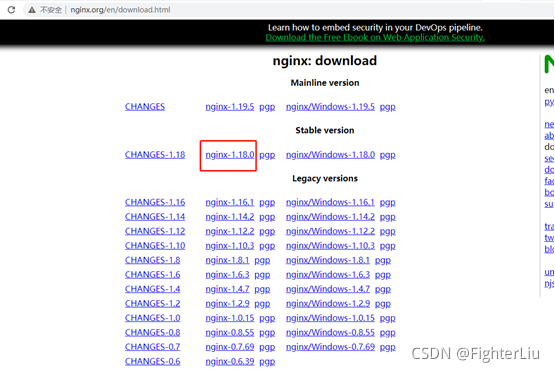Download nginx/Windows-1.2.9
555x372 pixels.
click(327, 304)
